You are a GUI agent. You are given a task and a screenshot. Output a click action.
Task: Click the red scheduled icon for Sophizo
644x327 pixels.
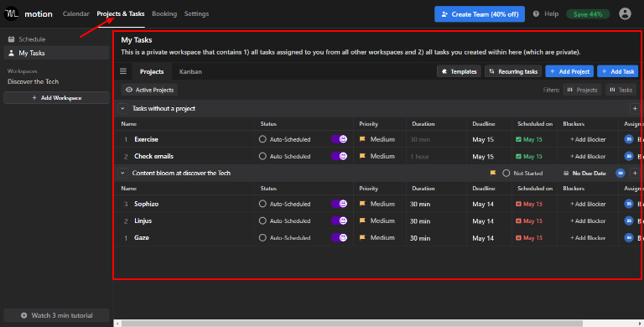click(518, 204)
